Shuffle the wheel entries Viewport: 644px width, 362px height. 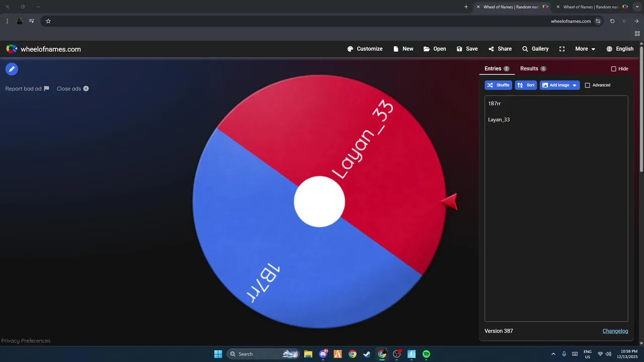click(498, 85)
